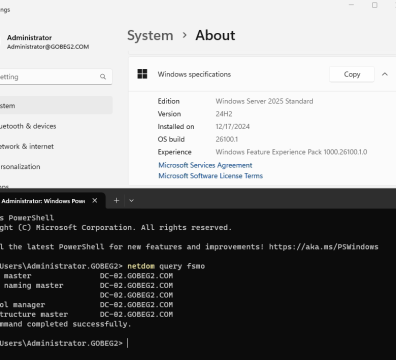
Task: Go back to System in the breadcrumb
Action: 150,35
